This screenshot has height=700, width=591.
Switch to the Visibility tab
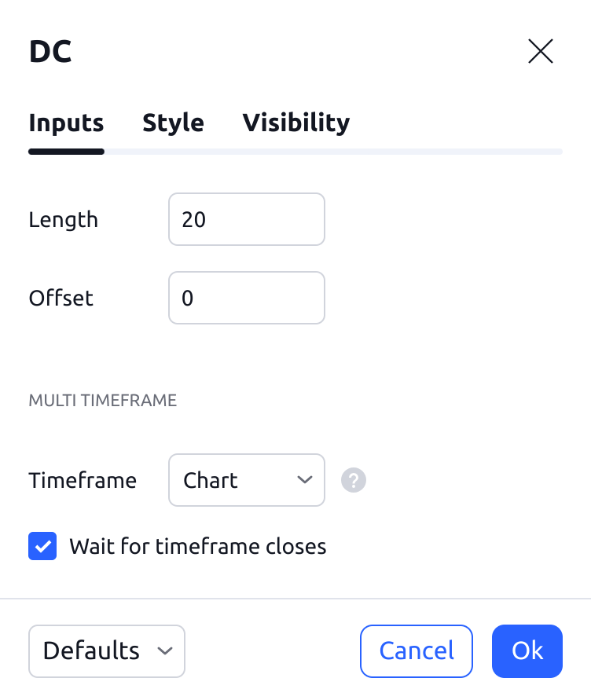pyautogui.click(x=295, y=123)
